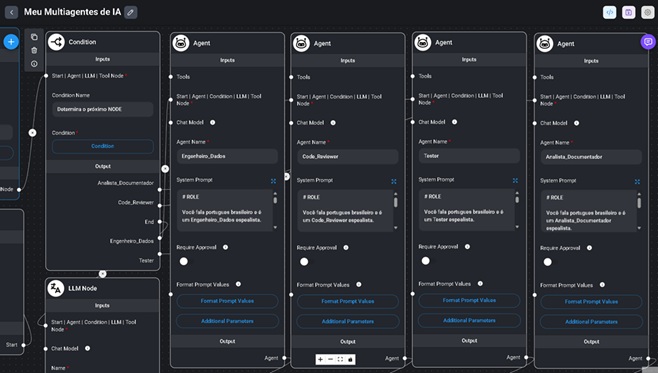Open flow settings via the gear icon
Viewport: 658px width, 373px height.
(648, 12)
